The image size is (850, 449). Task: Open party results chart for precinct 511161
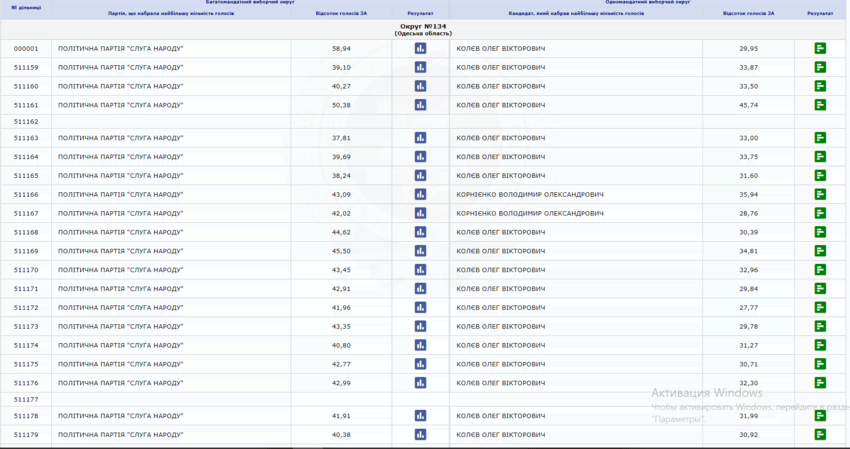420,105
